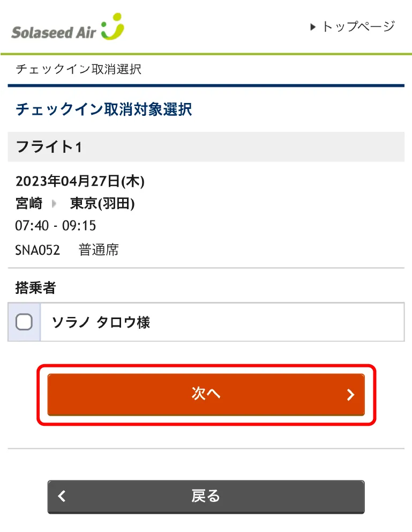Open the トップページ link
The height and width of the screenshot is (532, 412).
(358, 26)
